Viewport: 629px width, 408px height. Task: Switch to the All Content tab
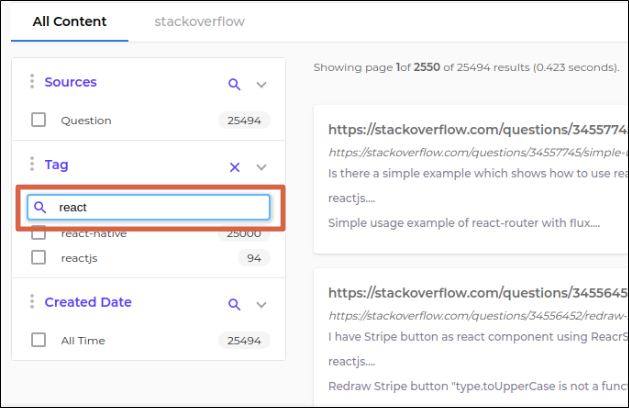click(x=69, y=21)
